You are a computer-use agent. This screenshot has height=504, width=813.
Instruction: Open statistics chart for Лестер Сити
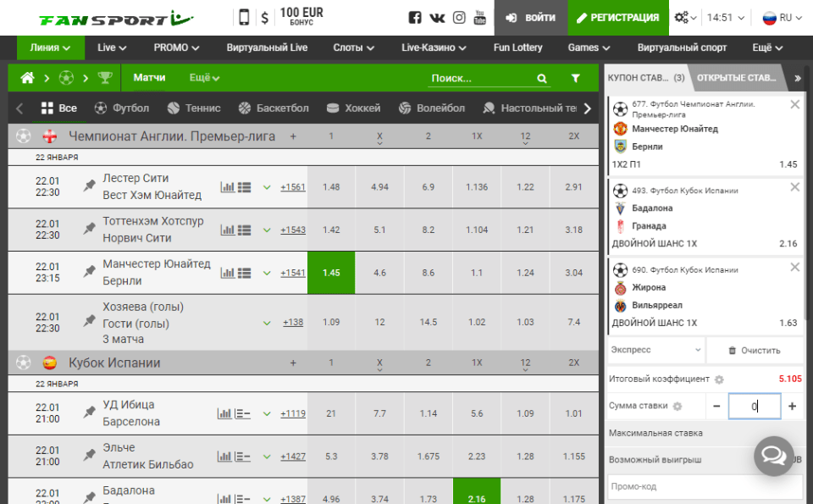click(x=227, y=186)
